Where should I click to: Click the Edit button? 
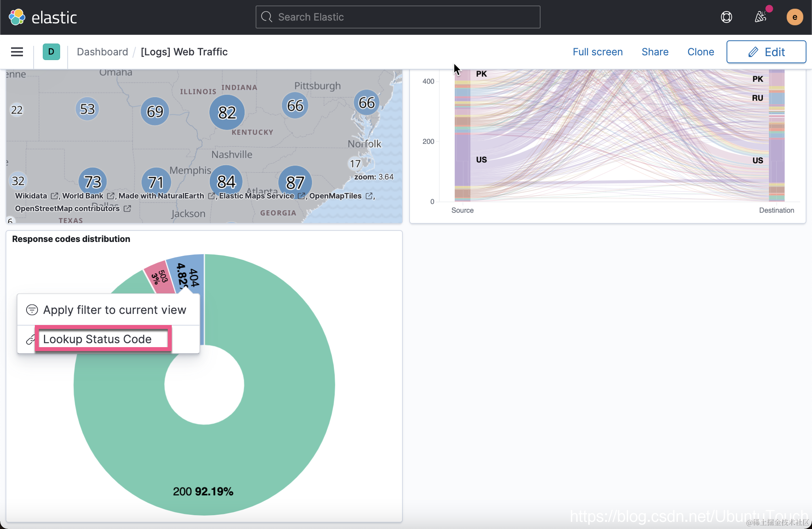tap(766, 52)
